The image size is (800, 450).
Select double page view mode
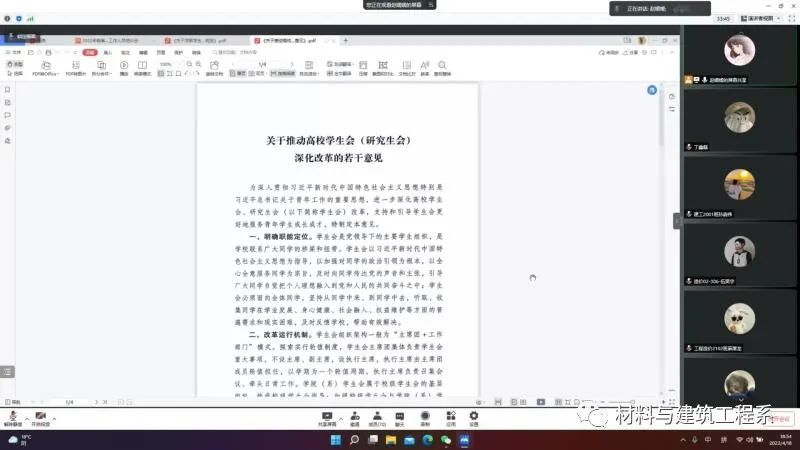257,73
